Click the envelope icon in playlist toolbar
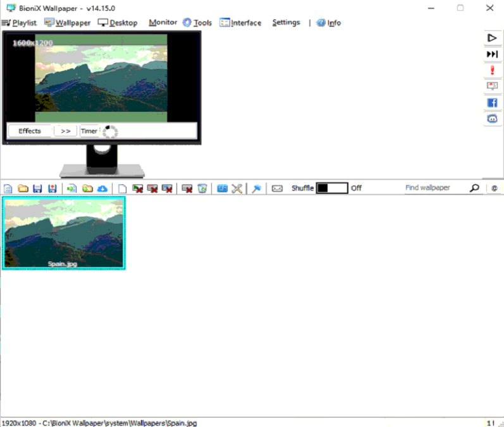Viewport: 504px width, 427px height. 277,188
